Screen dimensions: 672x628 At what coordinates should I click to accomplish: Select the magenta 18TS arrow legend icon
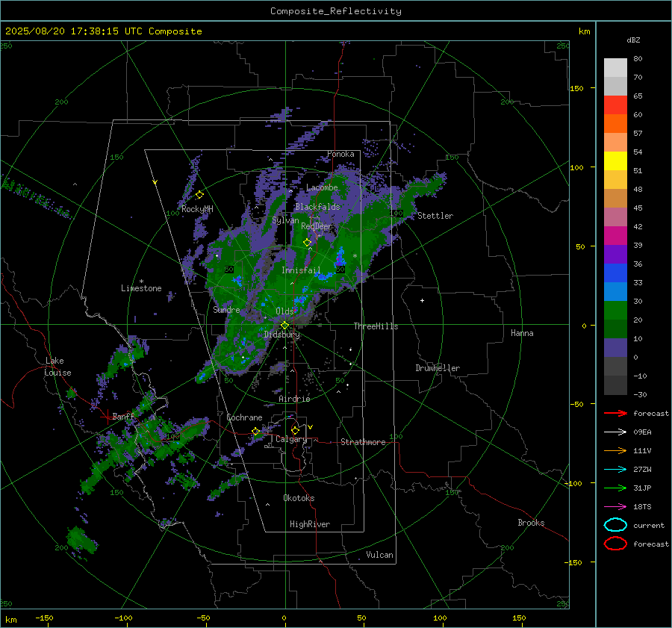(x=615, y=507)
